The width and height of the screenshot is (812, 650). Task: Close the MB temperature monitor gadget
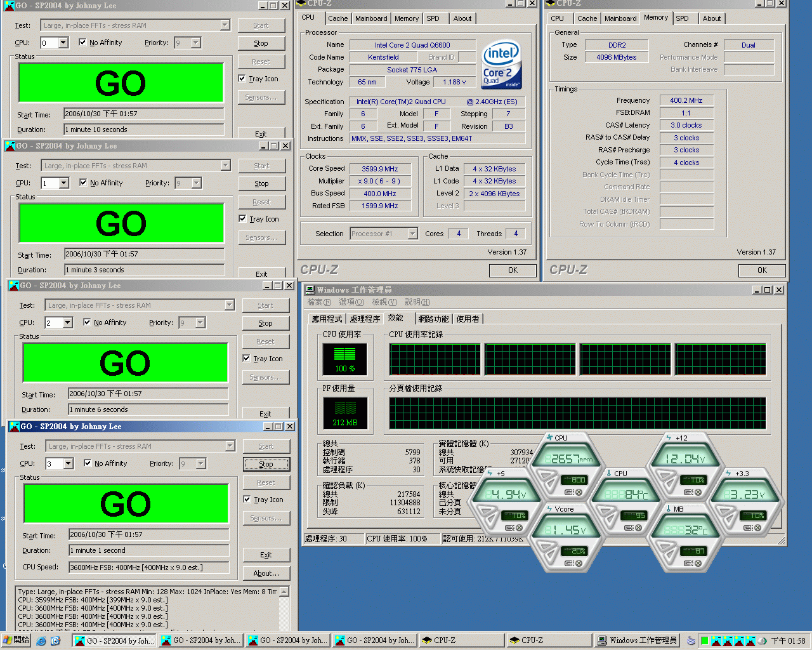point(698,563)
